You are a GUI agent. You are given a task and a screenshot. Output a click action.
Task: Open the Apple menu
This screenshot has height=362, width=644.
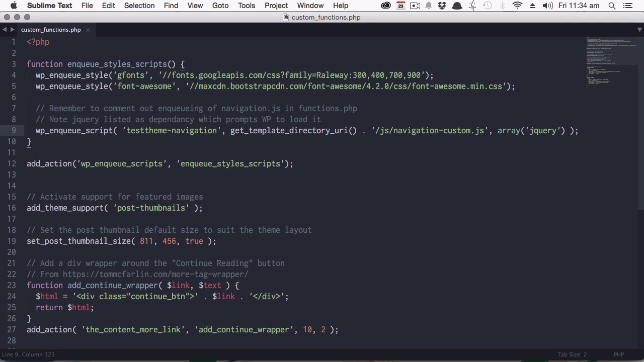pyautogui.click(x=14, y=6)
